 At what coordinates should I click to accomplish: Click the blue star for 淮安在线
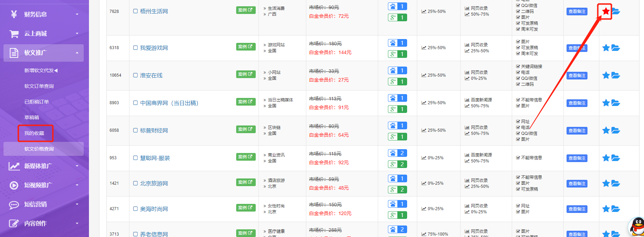click(x=606, y=75)
